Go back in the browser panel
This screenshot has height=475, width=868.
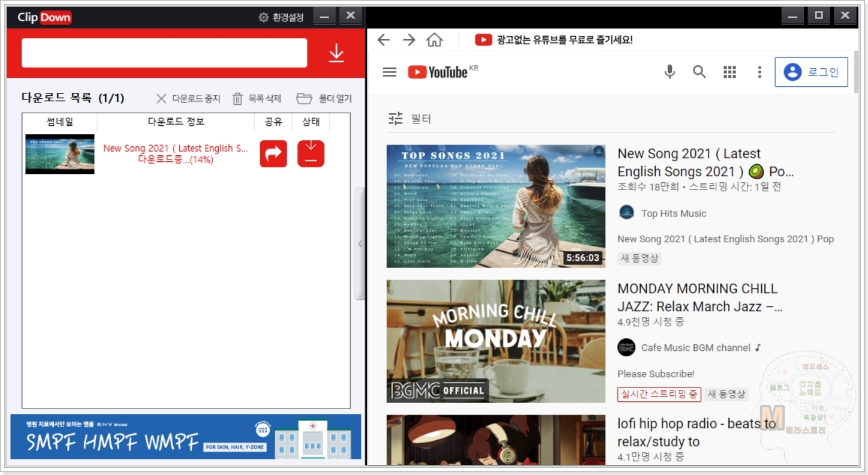384,40
